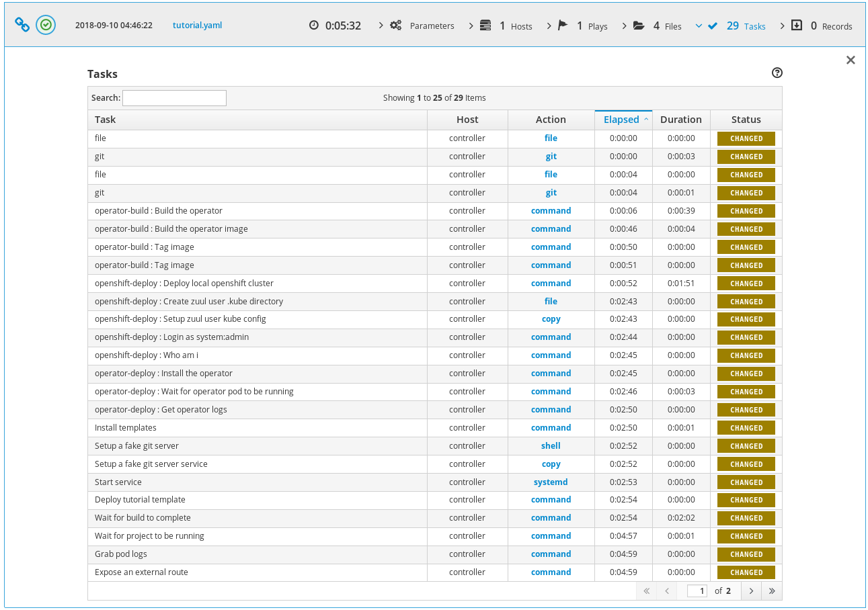Click the permalink chain icon

22,25
